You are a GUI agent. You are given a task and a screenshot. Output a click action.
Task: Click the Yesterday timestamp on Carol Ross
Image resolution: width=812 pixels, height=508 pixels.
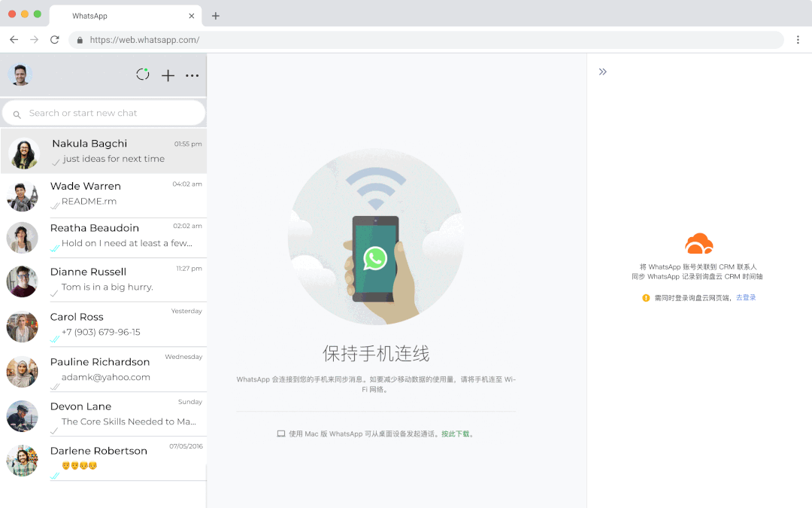tap(186, 311)
